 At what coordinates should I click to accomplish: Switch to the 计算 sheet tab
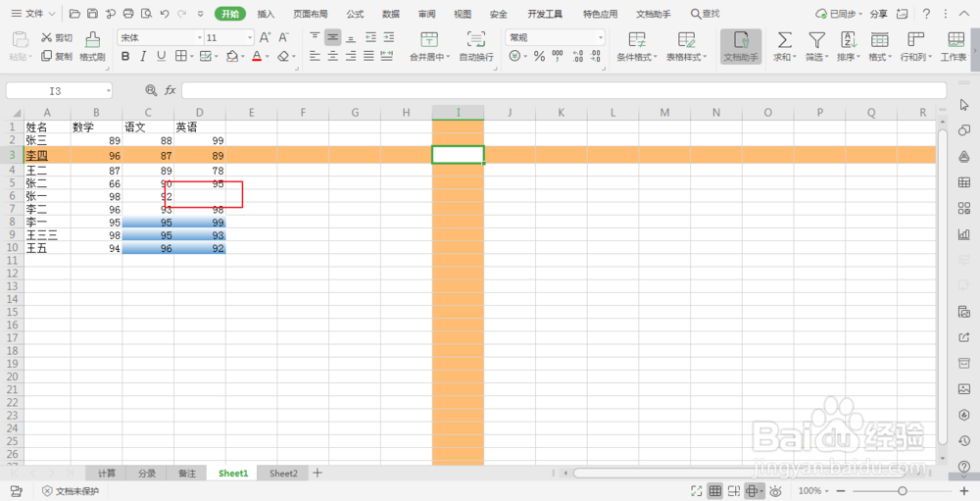click(x=107, y=474)
